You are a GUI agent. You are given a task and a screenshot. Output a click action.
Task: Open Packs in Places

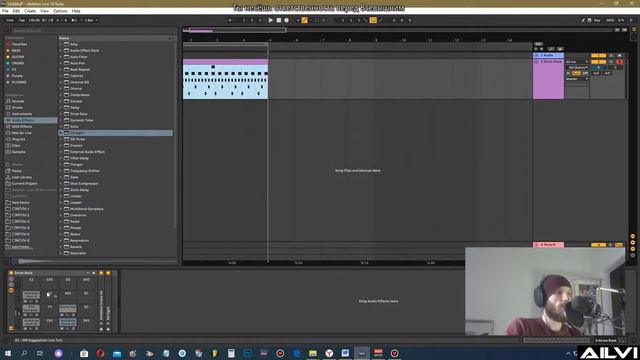pos(17,171)
